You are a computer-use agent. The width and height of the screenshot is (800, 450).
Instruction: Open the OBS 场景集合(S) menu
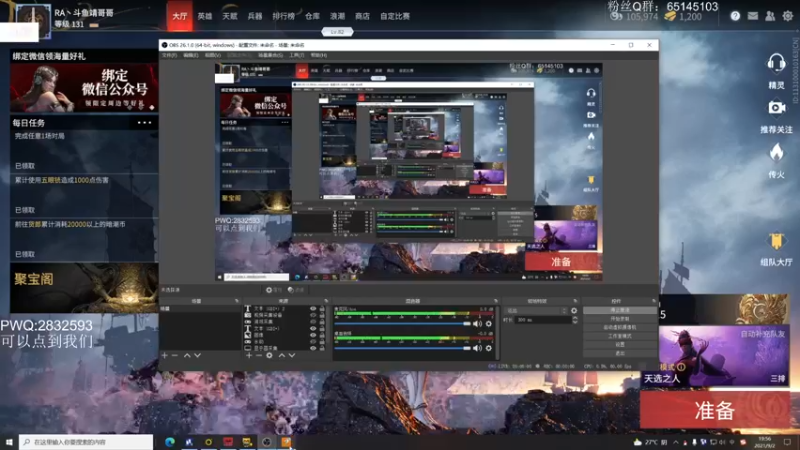[x=270, y=55]
